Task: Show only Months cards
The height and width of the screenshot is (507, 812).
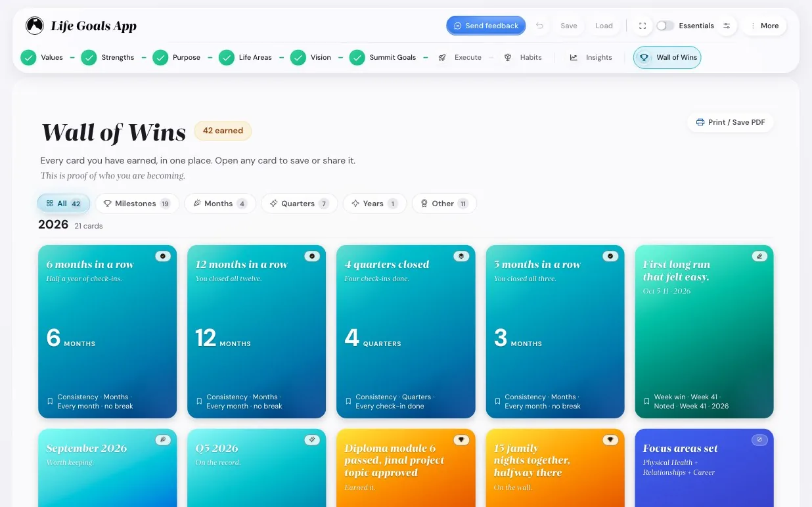Action: 219,204
